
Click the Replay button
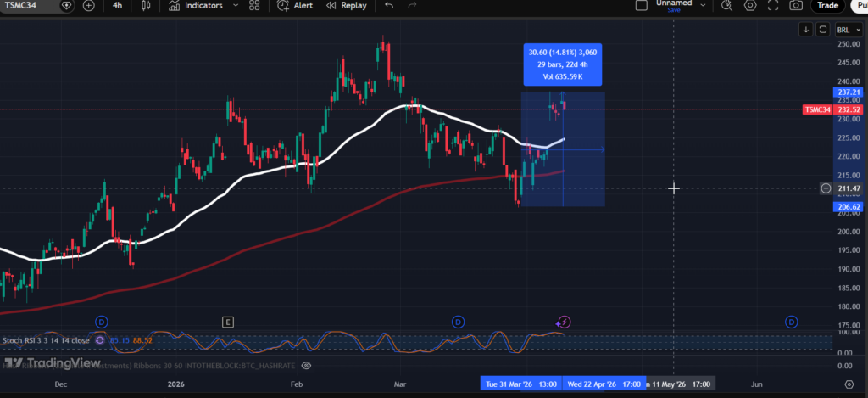click(x=347, y=5)
